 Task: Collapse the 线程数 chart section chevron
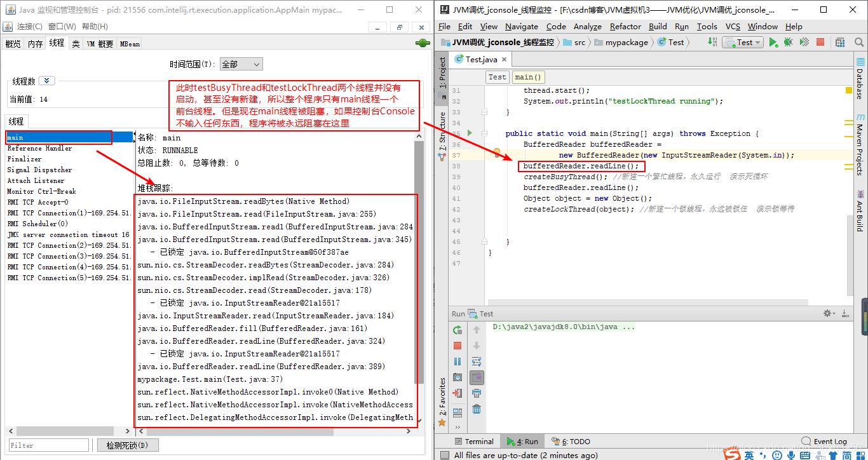pos(46,81)
